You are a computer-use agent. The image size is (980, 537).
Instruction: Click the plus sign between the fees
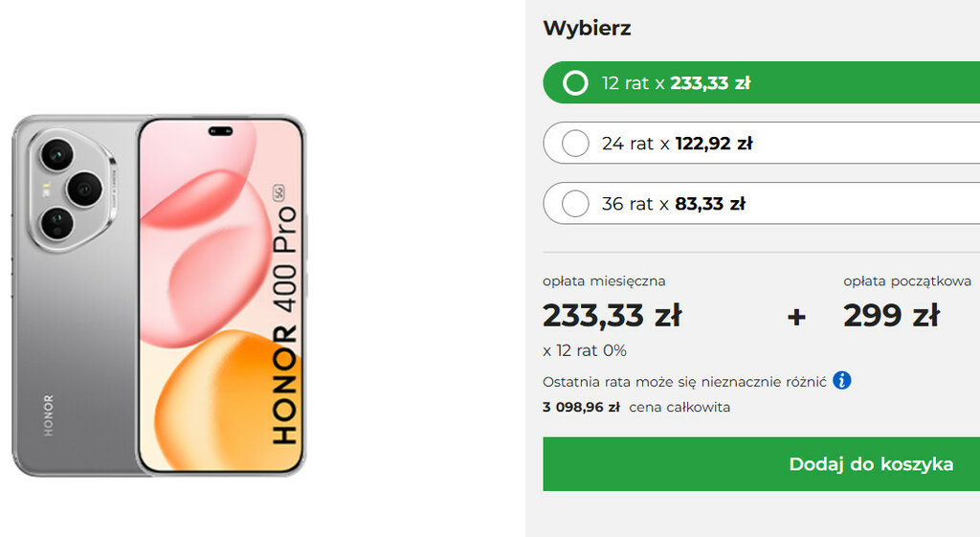click(x=796, y=317)
